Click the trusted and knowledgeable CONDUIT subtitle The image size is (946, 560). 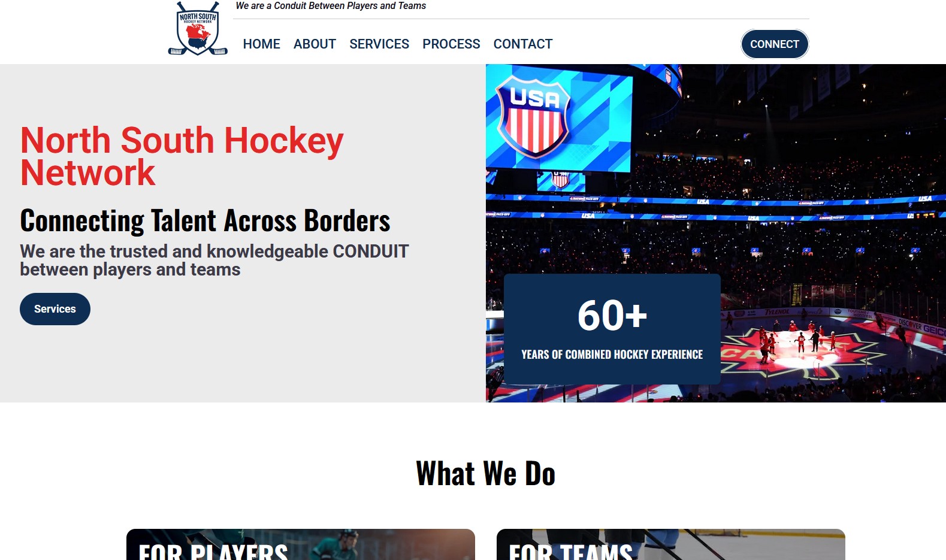point(214,261)
